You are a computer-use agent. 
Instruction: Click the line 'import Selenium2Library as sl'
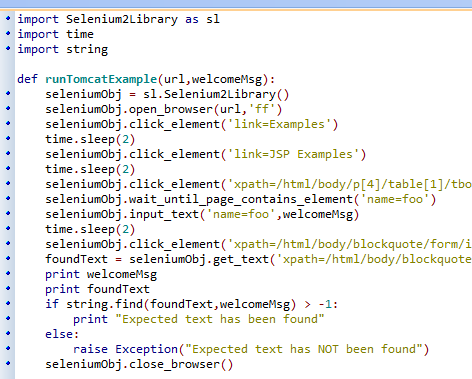[119, 20]
